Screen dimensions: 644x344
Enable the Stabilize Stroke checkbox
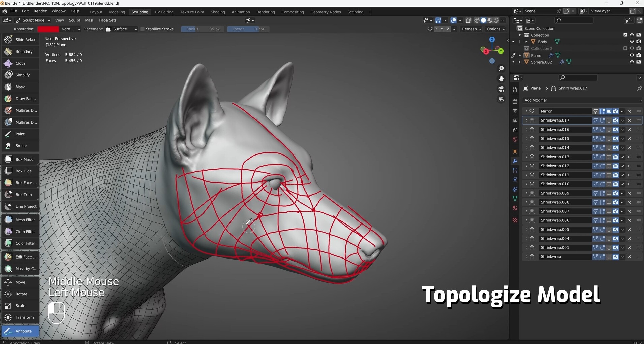tap(143, 29)
